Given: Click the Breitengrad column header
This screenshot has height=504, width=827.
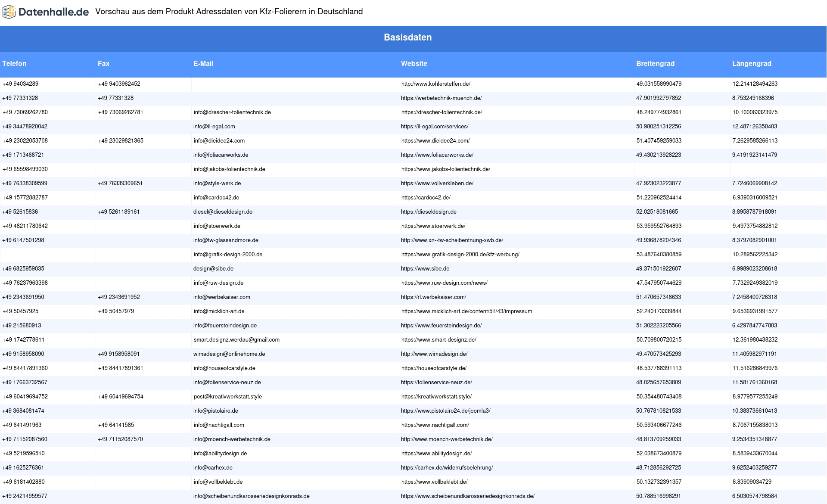Looking at the screenshot, I should 655,63.
